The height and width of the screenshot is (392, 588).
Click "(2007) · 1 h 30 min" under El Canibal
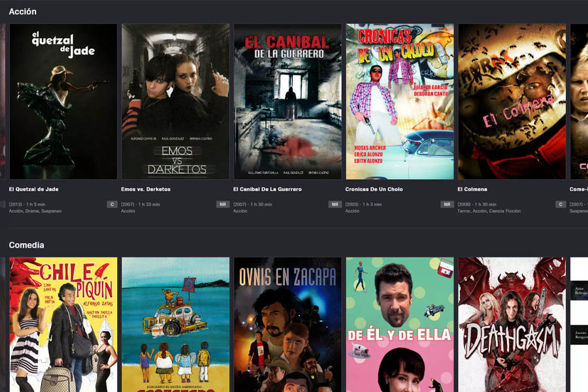[253, 204]
